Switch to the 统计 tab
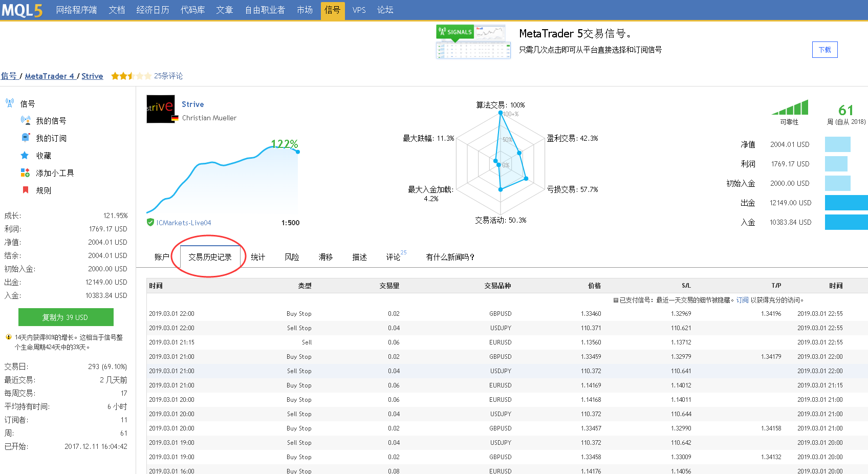The height and width of the screenshot is (474, 868). click(x=258, y=257)
